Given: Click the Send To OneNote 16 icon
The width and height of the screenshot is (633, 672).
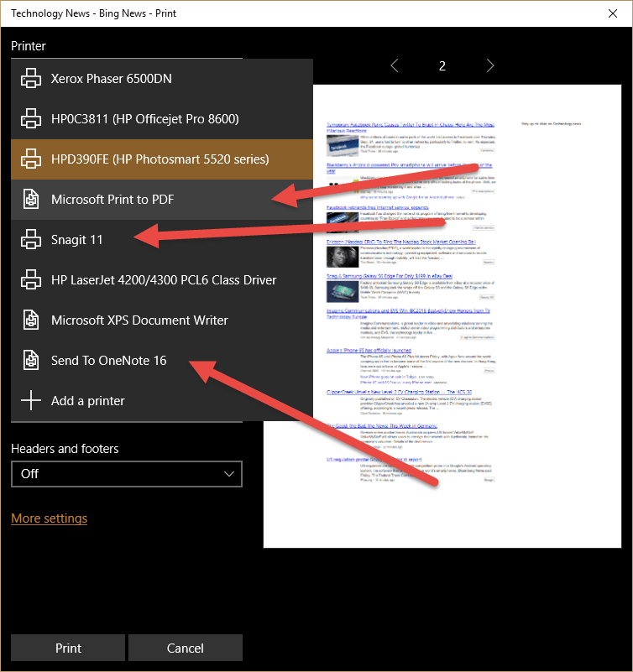Looking at the screenshot, I should pos(31,361).
